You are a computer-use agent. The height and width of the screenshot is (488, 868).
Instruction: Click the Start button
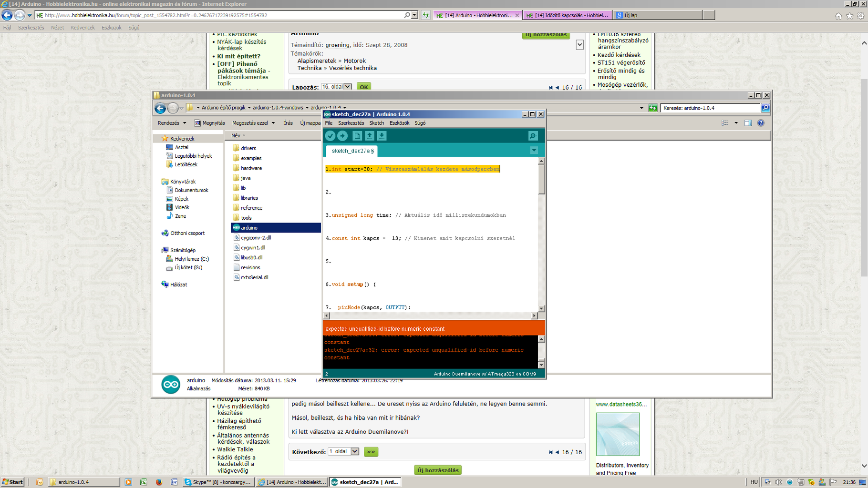tap(13, 482)
